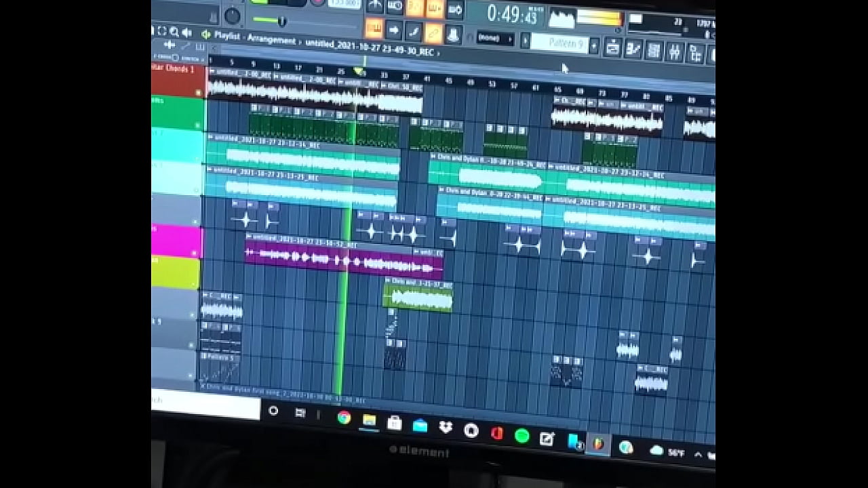Open the Channel rack toolbar button
Viewport: 868px width, 488px height.
tap(654, 50)
